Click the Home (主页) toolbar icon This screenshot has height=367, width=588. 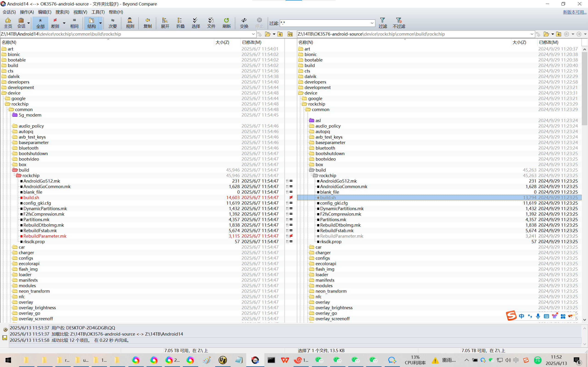click(8, 23)
